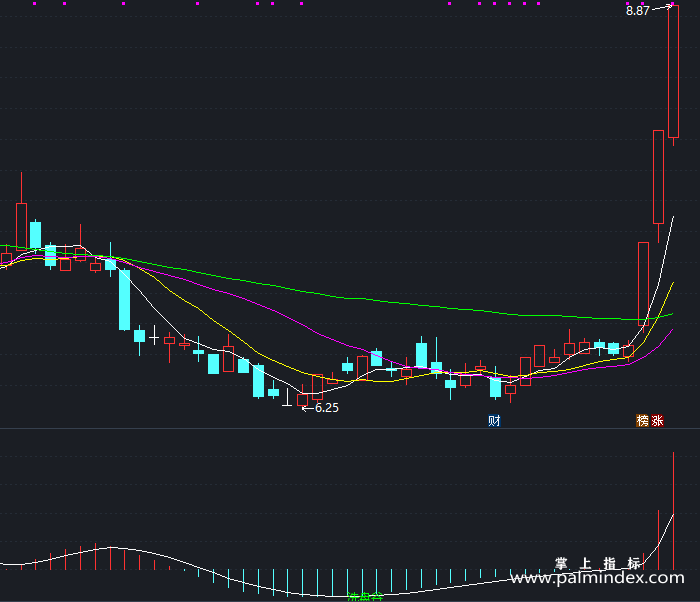Click the red 涨 limit-up marker
Screen dimensions: 700x602
[x=657, y=421]
